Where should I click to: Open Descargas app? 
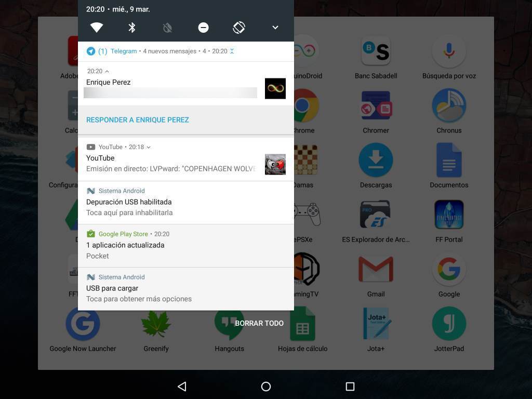(376, 167)
